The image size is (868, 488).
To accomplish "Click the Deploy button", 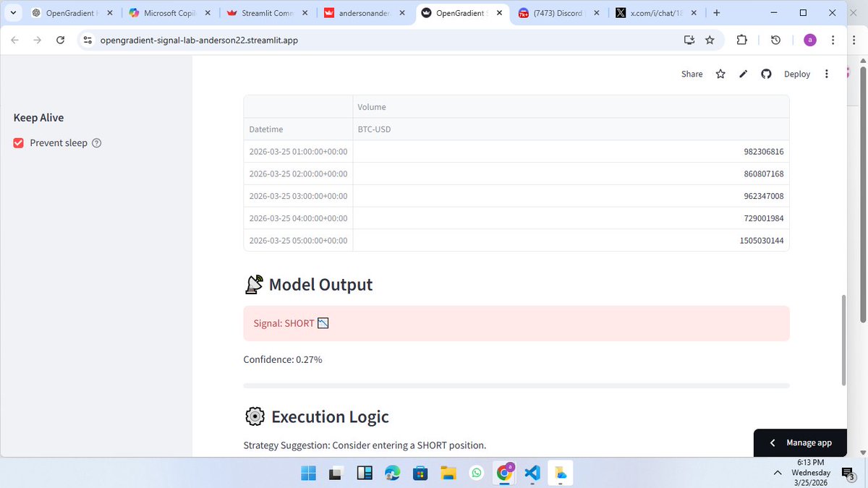I will [x=797, y=74].
